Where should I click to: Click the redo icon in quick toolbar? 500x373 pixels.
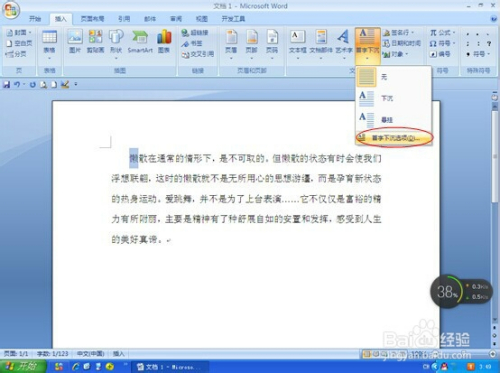tap(32, 85)
